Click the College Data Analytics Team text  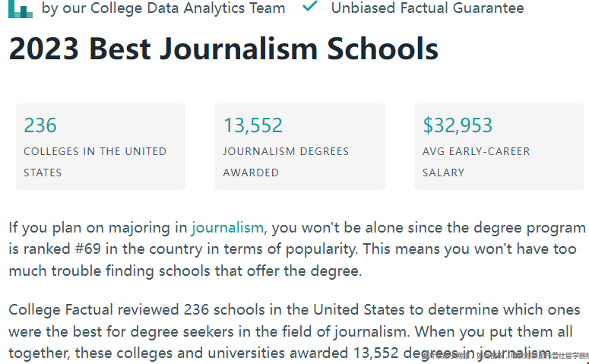(188, 8)
